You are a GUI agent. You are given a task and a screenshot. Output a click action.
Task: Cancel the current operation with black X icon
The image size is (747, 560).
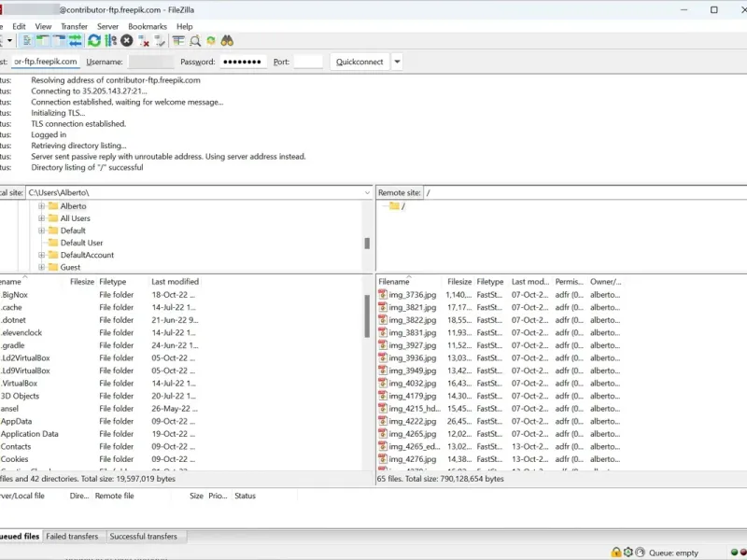tap(127, 41)
